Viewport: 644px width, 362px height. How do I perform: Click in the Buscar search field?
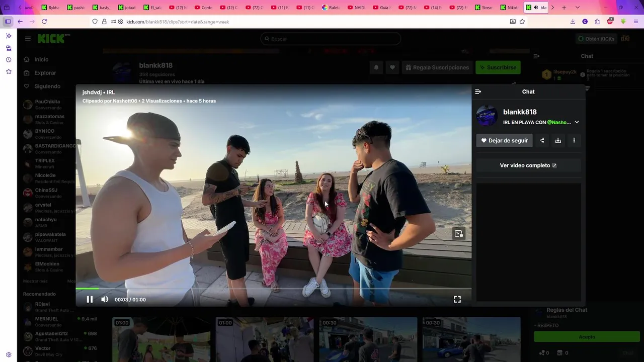[331, 39]
